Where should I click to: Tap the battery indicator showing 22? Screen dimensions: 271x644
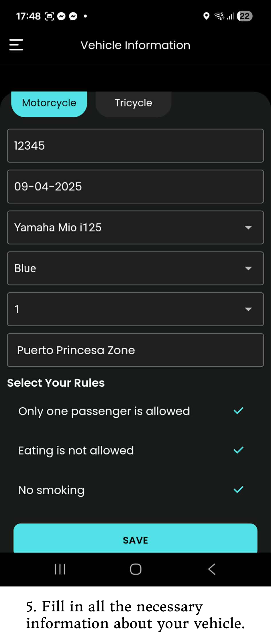click(x=244, y=16)
